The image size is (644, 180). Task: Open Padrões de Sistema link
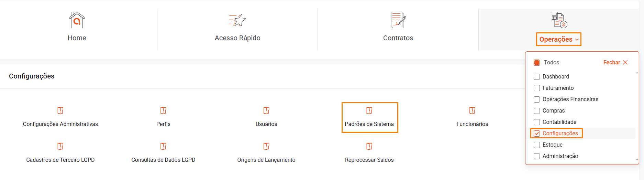pyautogui.click(x=369, y=124)
